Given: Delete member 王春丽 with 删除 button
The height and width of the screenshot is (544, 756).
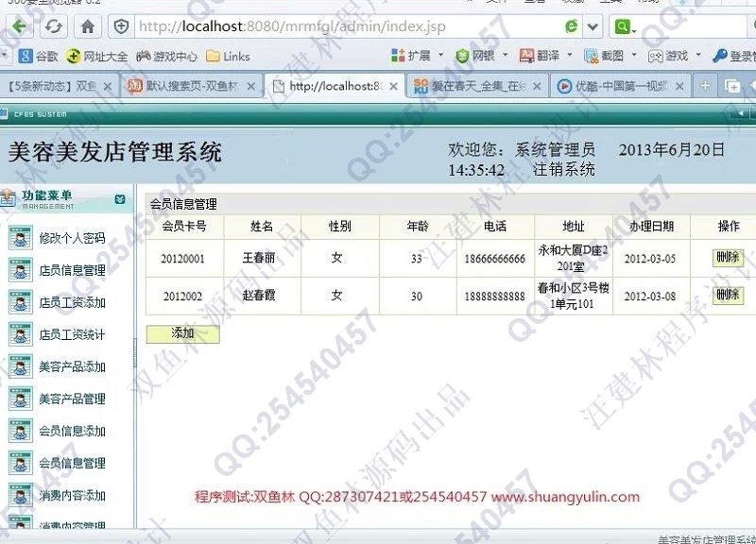Looking at the screenshot, I should click(728, 257).
